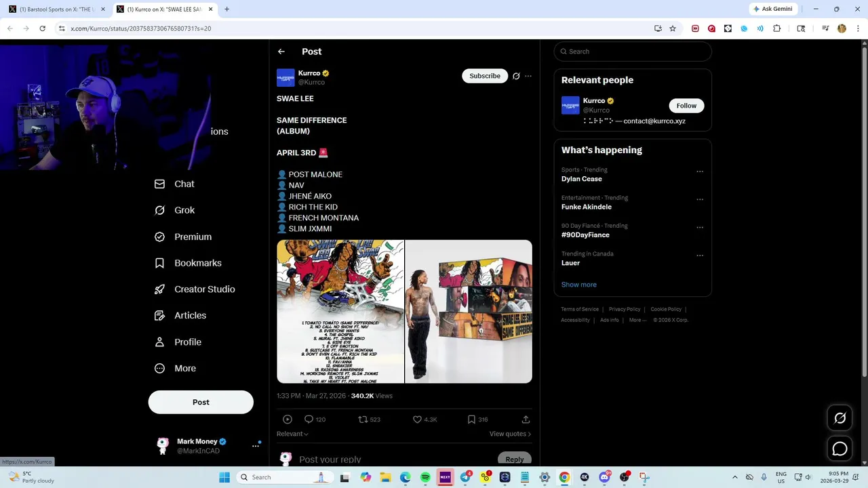Screen dimensions: 868x488
Task: Open the post's three-dot more menu
Action: [528, 76]
